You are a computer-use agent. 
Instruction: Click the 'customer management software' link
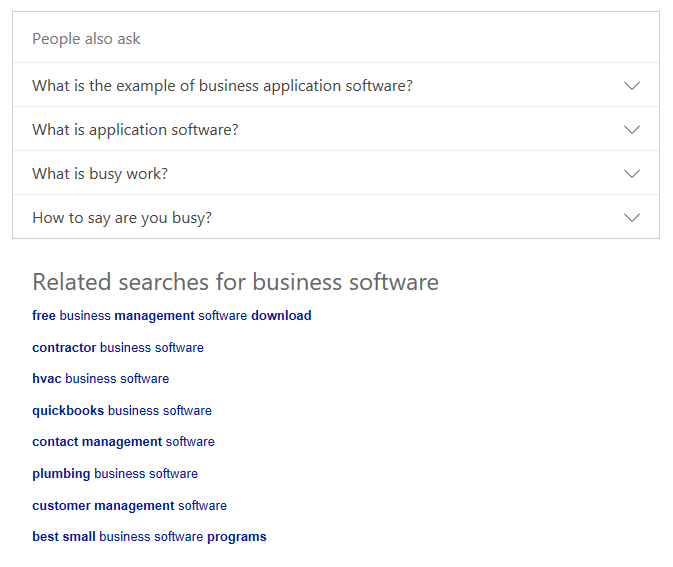[x=129, y=506]
